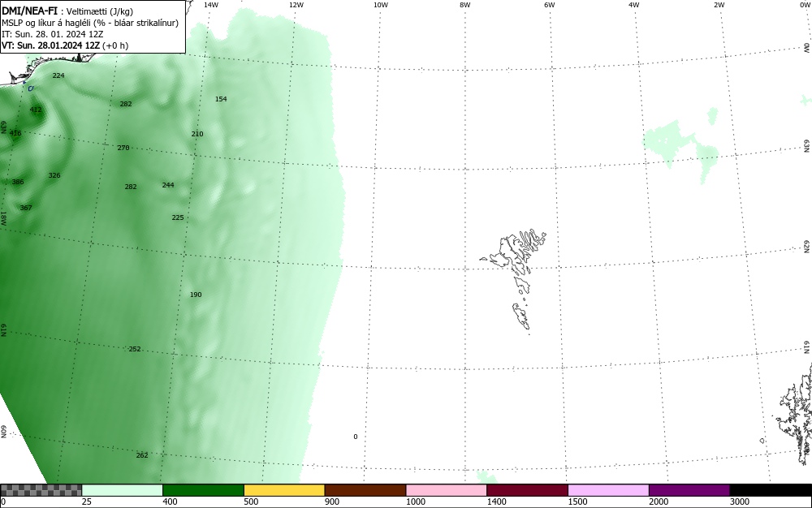The width and height of the screenshot is (812, 508).
Task: Click the 262 value on the map
Action: (142, 455)
